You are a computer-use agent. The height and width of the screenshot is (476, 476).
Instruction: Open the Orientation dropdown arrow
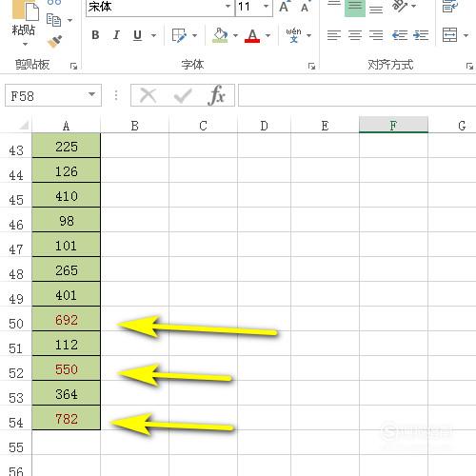point(413,6)
